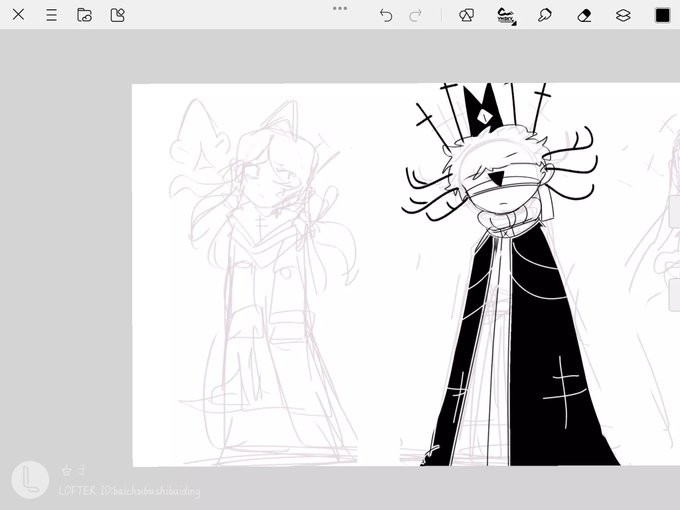Tap the lower slider handle on the right edge
The image size is (680, 510).
click(x=674, y=295)
